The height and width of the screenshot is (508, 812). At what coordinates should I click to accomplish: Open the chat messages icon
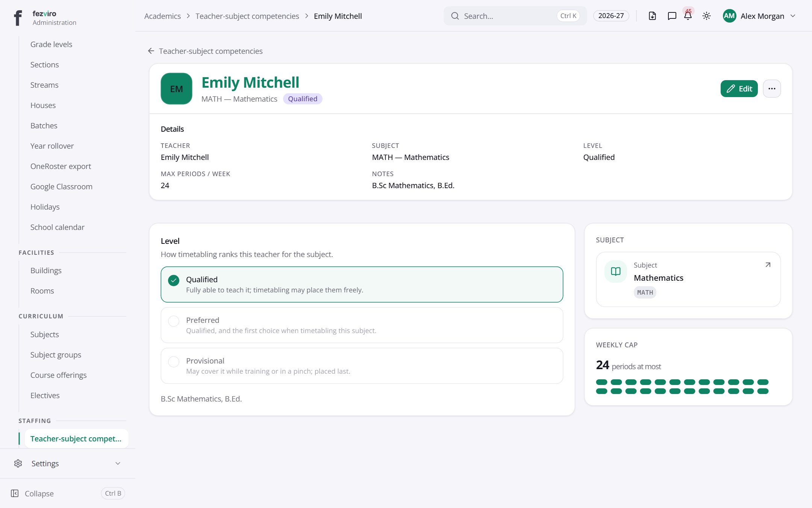point(672,16)
